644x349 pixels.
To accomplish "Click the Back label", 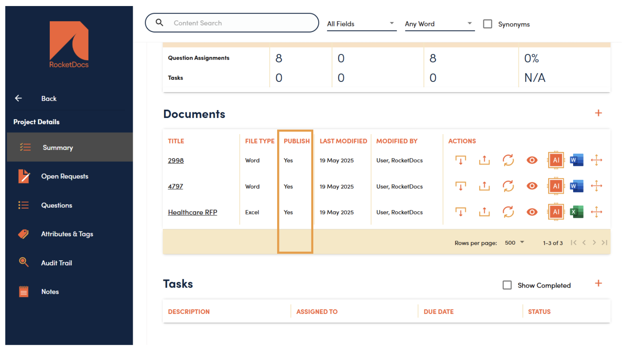I will point(49,98).
